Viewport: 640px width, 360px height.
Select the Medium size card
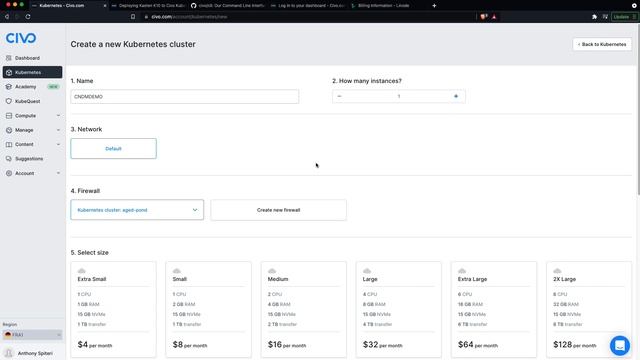[304, 309]
